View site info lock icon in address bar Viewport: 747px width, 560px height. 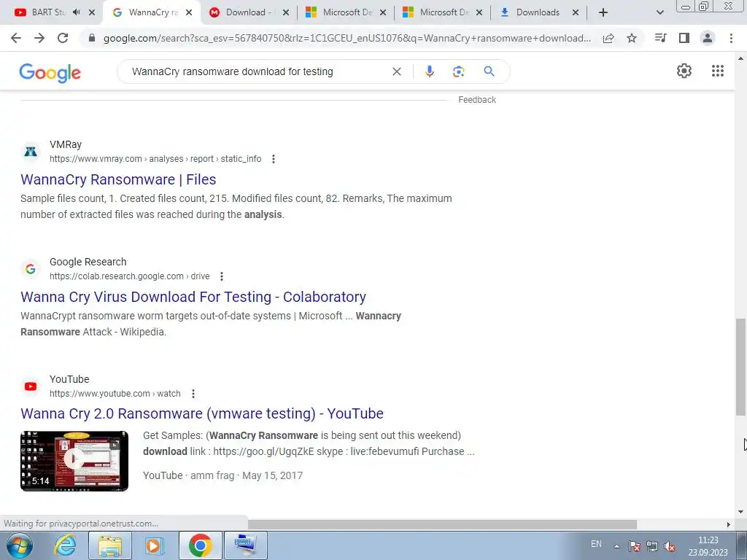coord(92,38)
